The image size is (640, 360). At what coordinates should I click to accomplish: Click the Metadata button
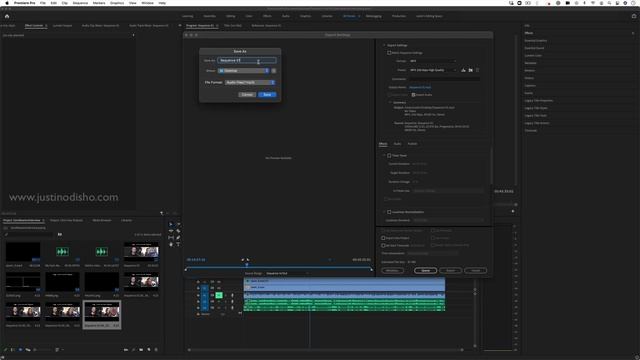[392, 271]
